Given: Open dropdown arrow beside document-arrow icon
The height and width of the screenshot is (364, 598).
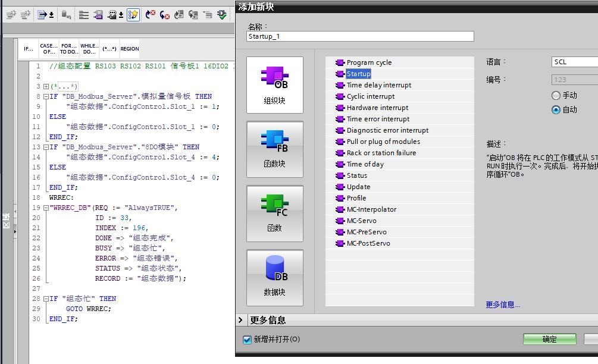Looking at the screenshot, I should point(51,15).
